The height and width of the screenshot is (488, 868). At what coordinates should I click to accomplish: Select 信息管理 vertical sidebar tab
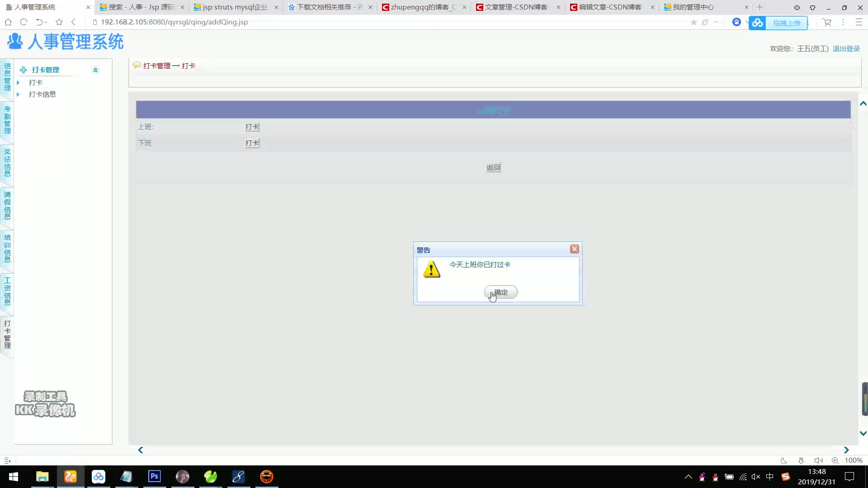click(x=7, y=78)
